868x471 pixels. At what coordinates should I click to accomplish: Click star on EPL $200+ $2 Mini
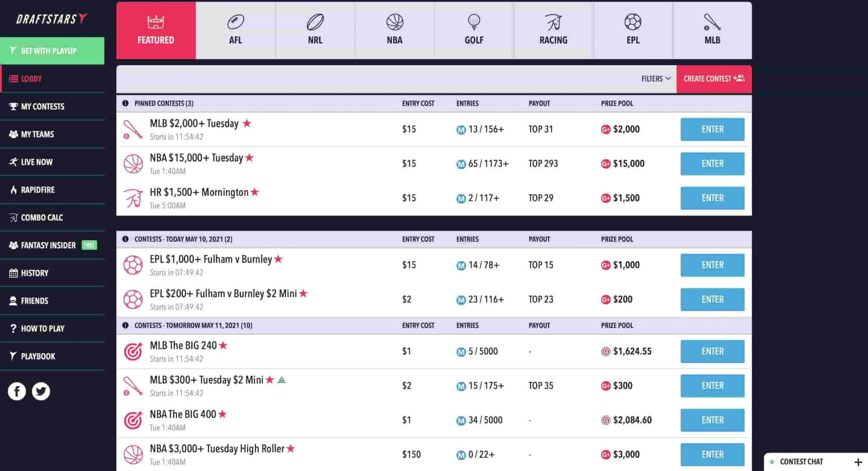(303, 293)
